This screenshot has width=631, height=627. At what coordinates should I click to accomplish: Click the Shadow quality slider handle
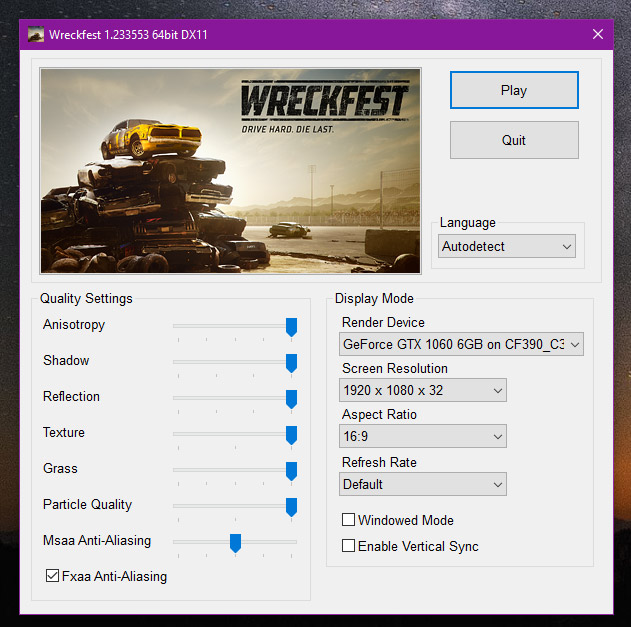tap(291, 363)
